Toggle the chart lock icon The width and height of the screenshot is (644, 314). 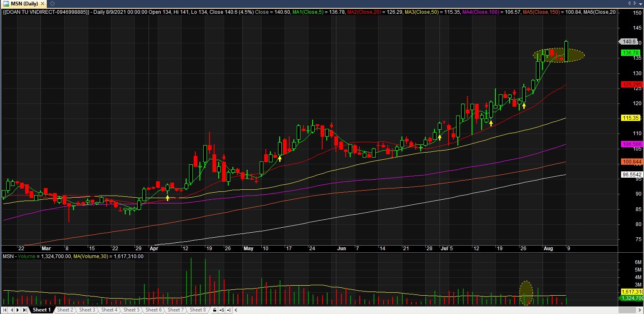215,310
